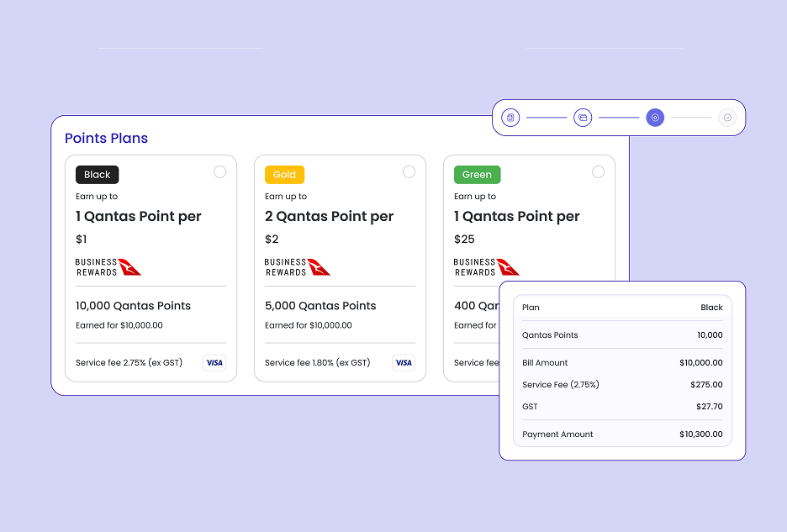Viewport: 787px width, 532px height.
Task: Click the Plan label in summary
Action: coord(531,307)
